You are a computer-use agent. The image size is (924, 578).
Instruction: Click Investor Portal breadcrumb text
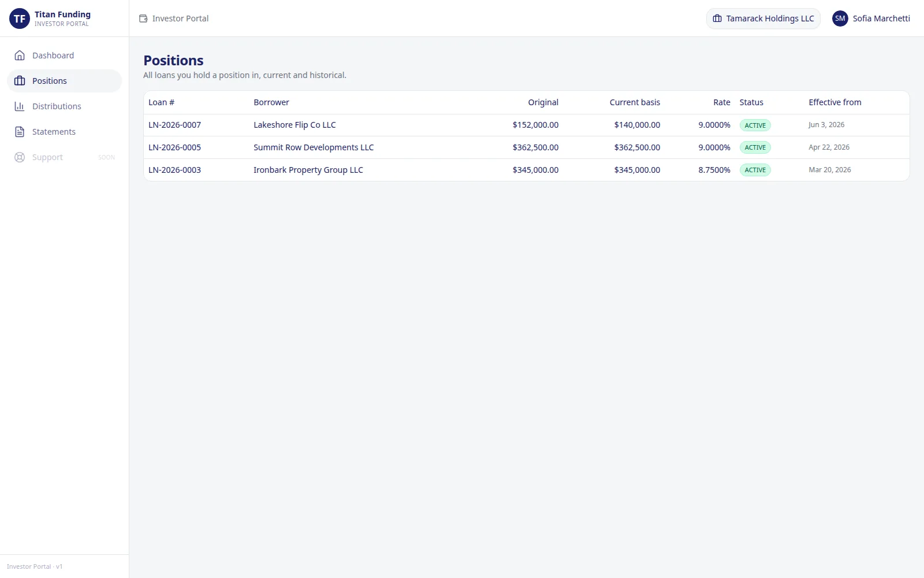180,18
